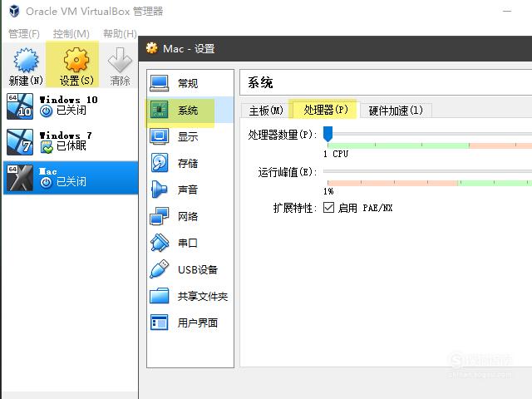Open 共享文件夹 shared folder icon

click(159, 296)
